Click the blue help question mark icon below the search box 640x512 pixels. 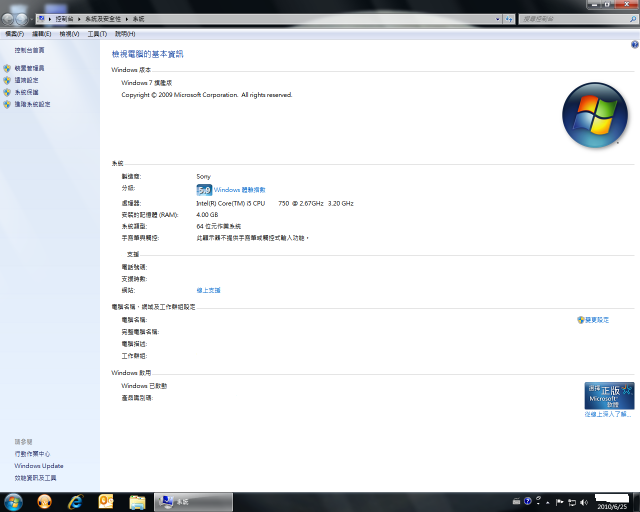(635, 45)
